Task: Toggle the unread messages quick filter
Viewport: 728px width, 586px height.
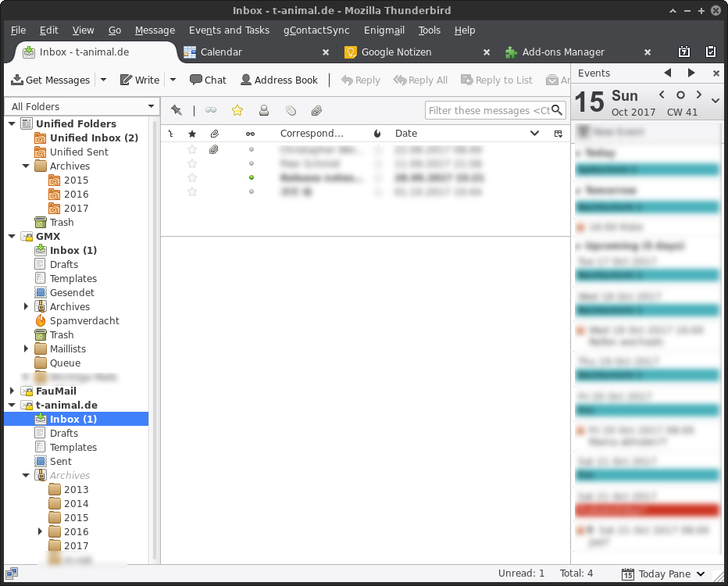Action: point(211,110)
